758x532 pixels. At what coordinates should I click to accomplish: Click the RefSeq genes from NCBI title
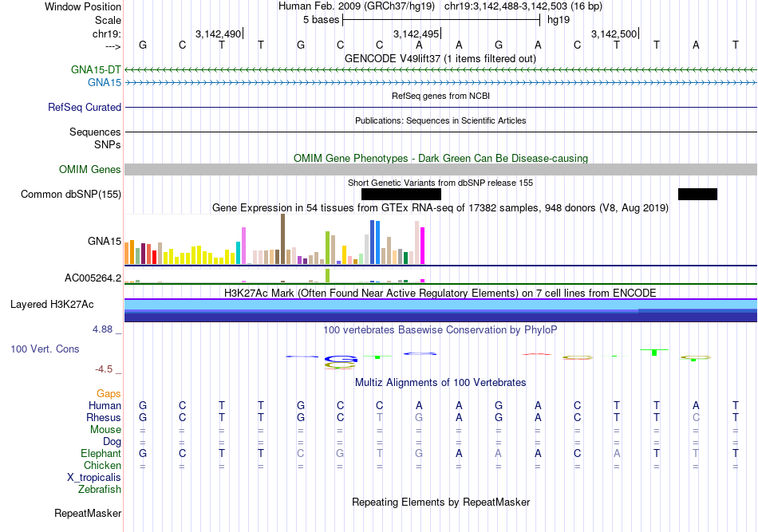(x=440, y=96)
